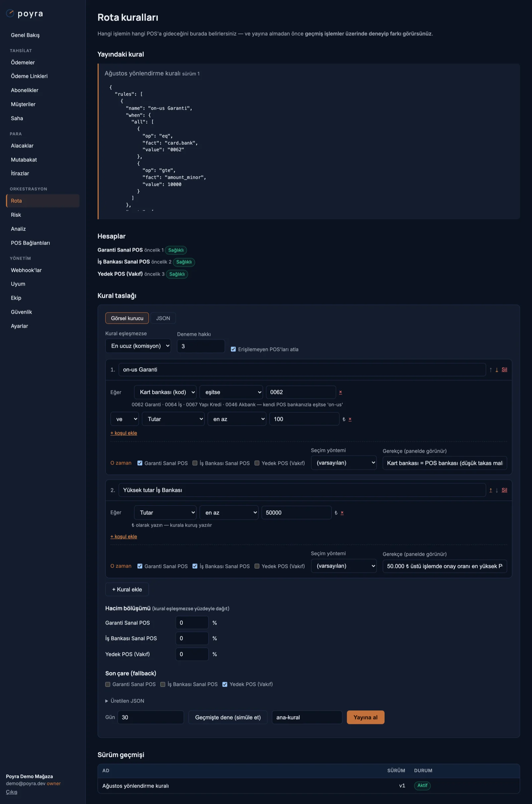The height and width of the screenshot is (804, 532).
Task: Focus the 'Deneme hakkı' input field
Action: pos(201,346)
